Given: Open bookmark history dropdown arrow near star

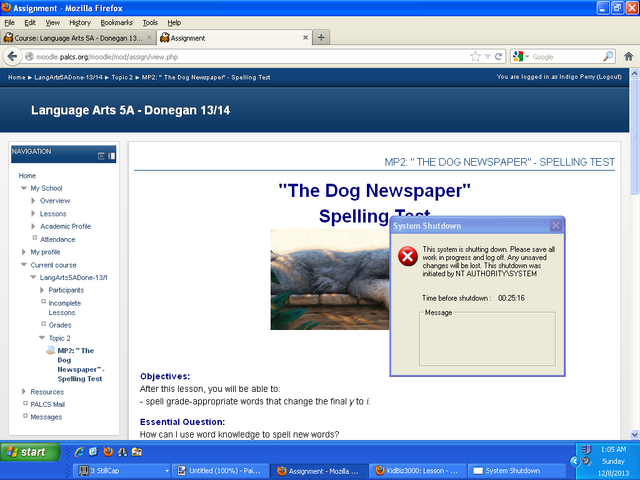Looking at the screenshot, I should [x=487, y=57].
